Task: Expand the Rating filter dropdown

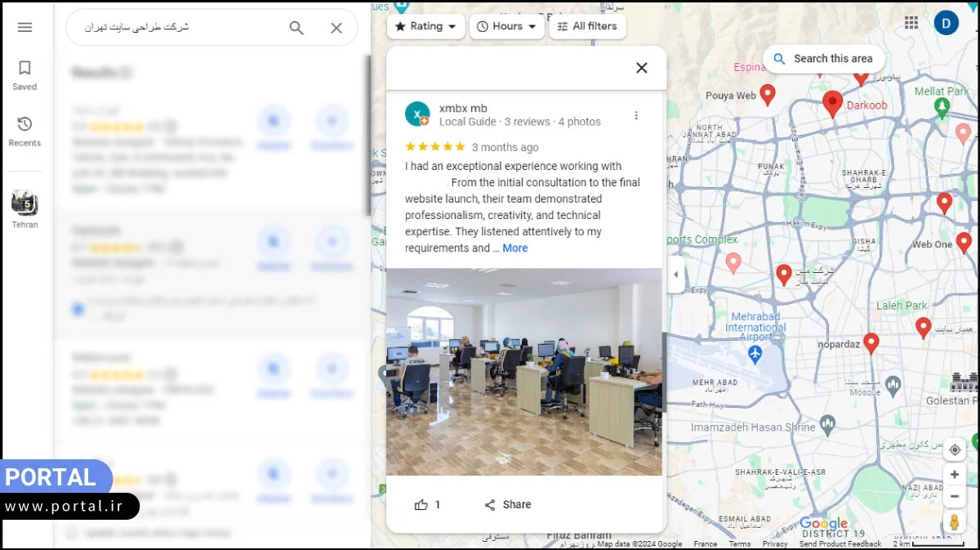Action: pyautogui.click(x=425, y=26)
